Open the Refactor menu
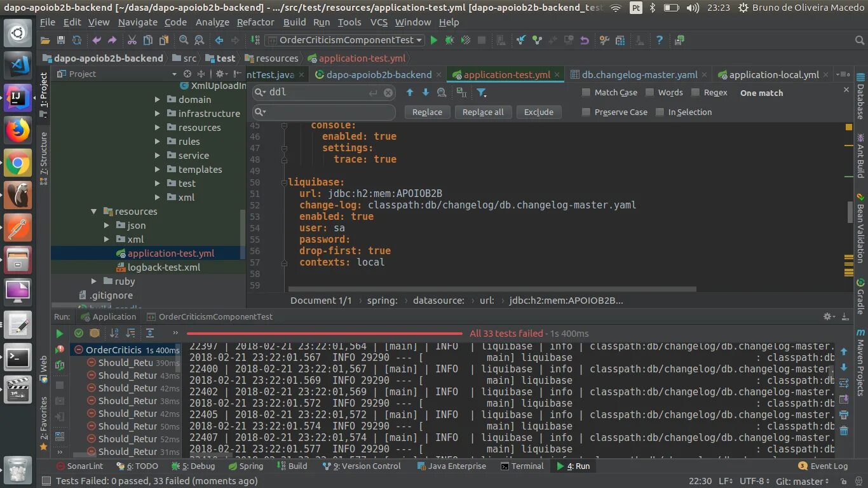Screen dimensions: 868x488 click(255, 22)
